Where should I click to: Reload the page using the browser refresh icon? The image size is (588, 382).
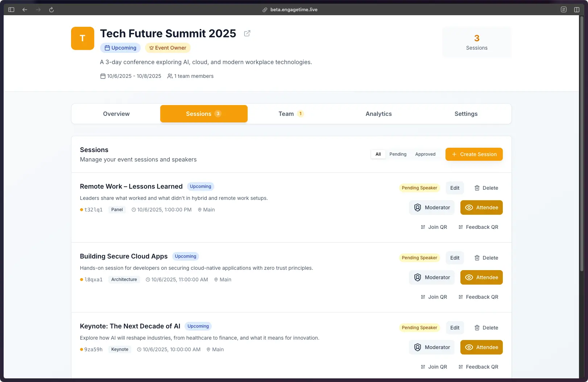point(51,9)
